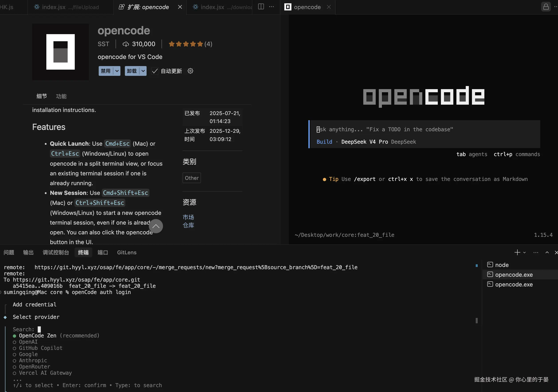Switch to the index.jsx download tab
The width and height of the screenshot is (558, 392).
coord(220,7)
